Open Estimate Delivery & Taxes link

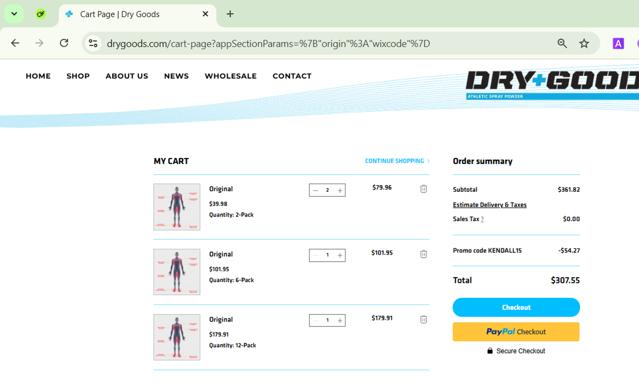coord(489,205)
